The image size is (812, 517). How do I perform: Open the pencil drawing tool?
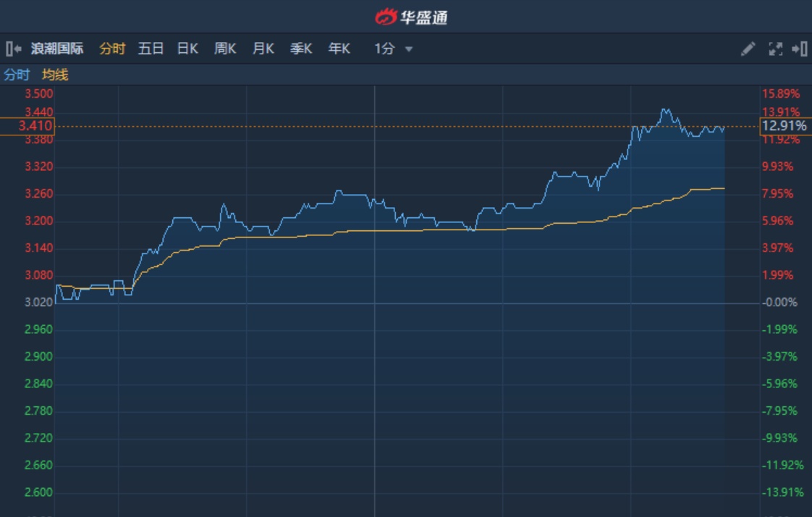tap(748, 49)
